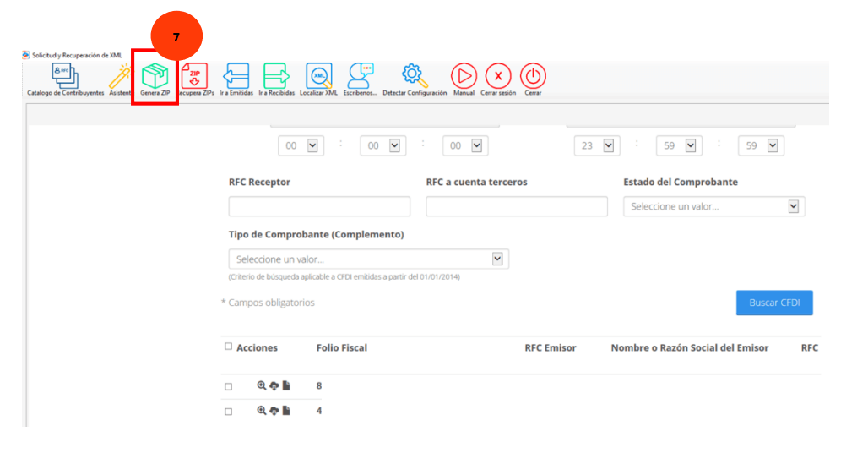
Task: Open the Tipo de Comprobante dropdown
Action: (368, 259)
